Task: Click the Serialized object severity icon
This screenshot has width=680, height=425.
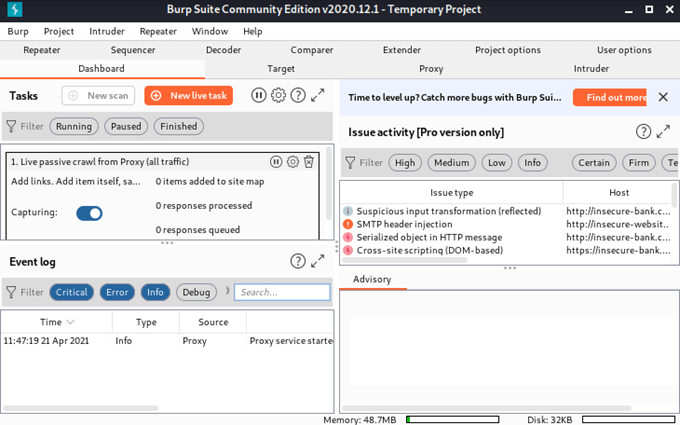Action: click(x=348, y=237)
